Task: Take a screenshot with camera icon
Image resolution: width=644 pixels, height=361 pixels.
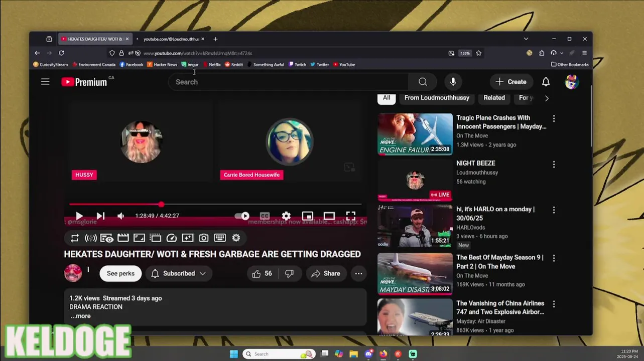Action: (204, 238)
